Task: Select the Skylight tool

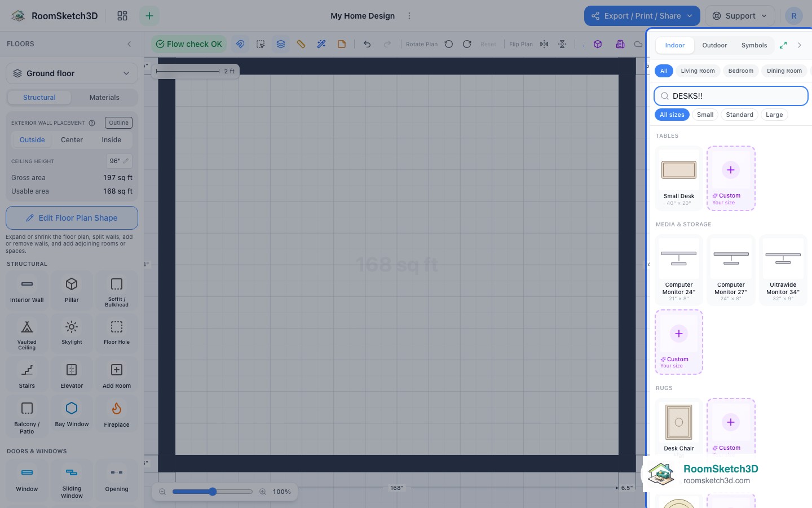Action: 72,334
